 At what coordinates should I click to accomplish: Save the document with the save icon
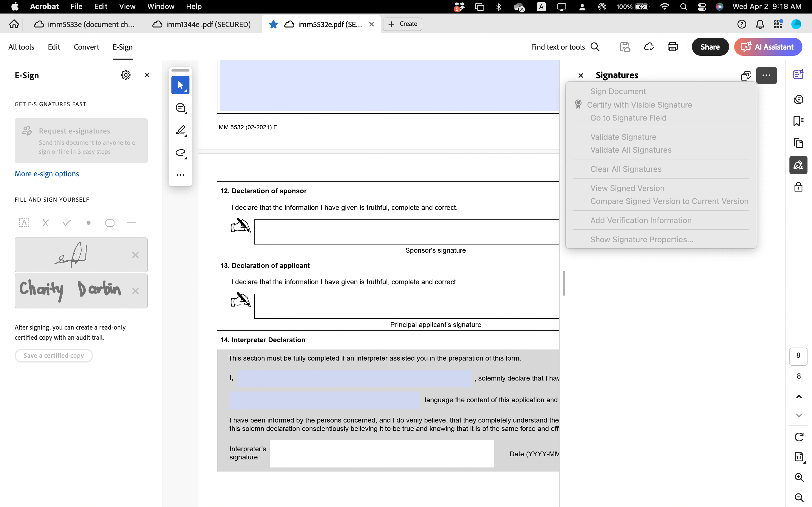(x=625, y=46)
